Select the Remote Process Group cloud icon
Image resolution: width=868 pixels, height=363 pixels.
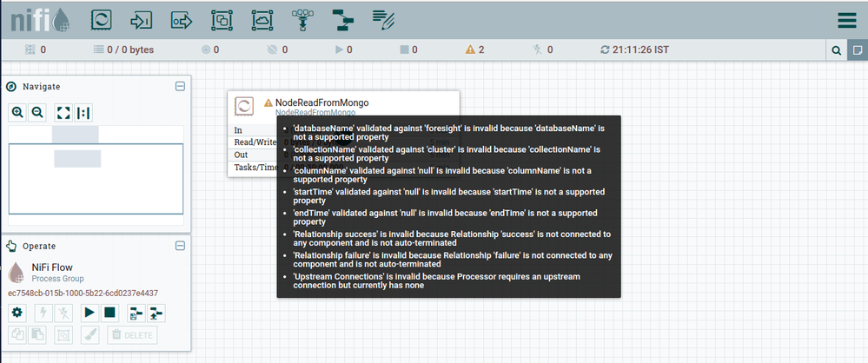(262, 19)
